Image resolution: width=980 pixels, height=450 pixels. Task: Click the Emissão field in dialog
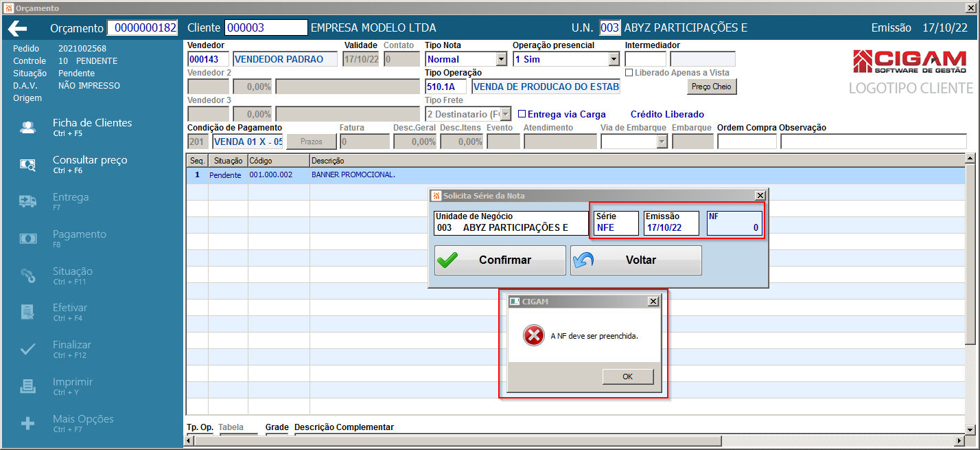[x=671, y=223]
